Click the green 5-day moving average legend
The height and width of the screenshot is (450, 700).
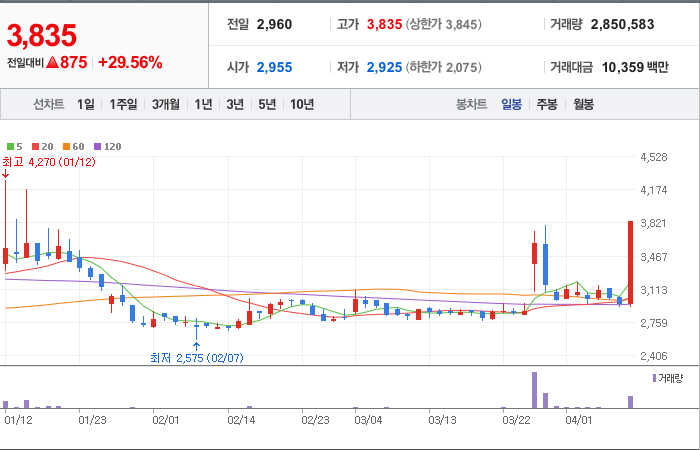point(14,146)
